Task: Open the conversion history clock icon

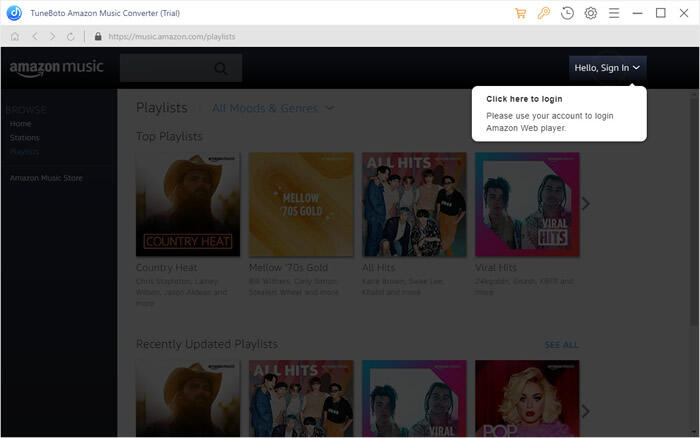Action: pyautogui.click(x=567, y=13)
